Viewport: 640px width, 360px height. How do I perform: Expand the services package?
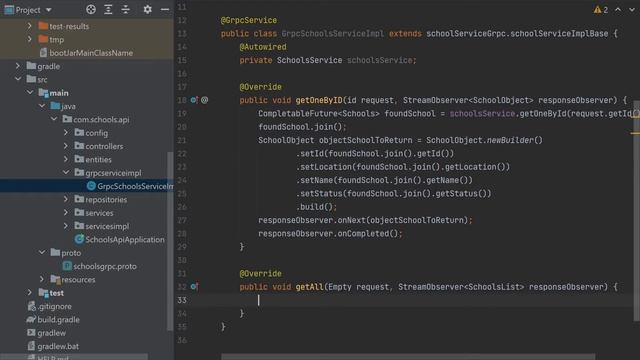pos(66,213)
